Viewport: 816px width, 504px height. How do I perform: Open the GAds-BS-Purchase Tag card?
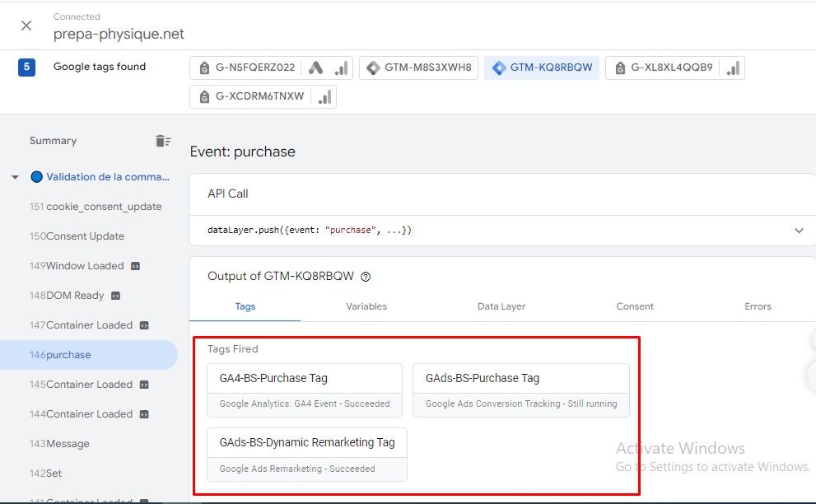click(x=521, y=390)
